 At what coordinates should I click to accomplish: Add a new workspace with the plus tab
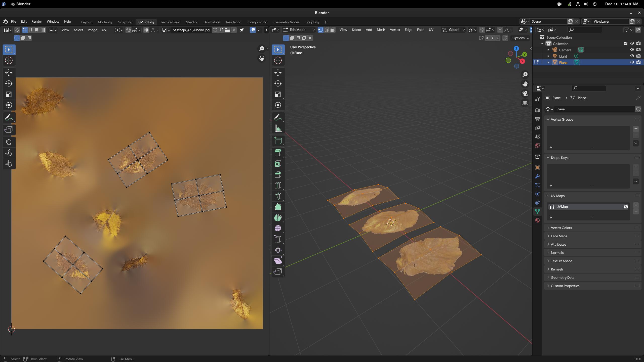tap(325, 22)
